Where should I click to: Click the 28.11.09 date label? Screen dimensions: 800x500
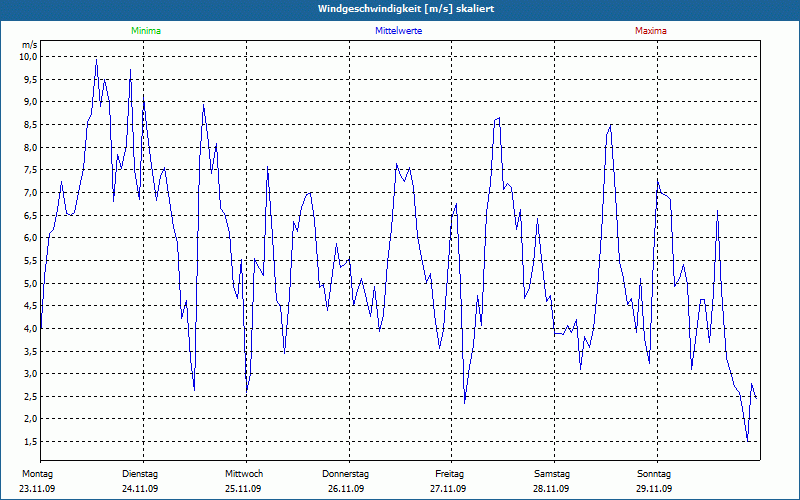click(551, 489)
